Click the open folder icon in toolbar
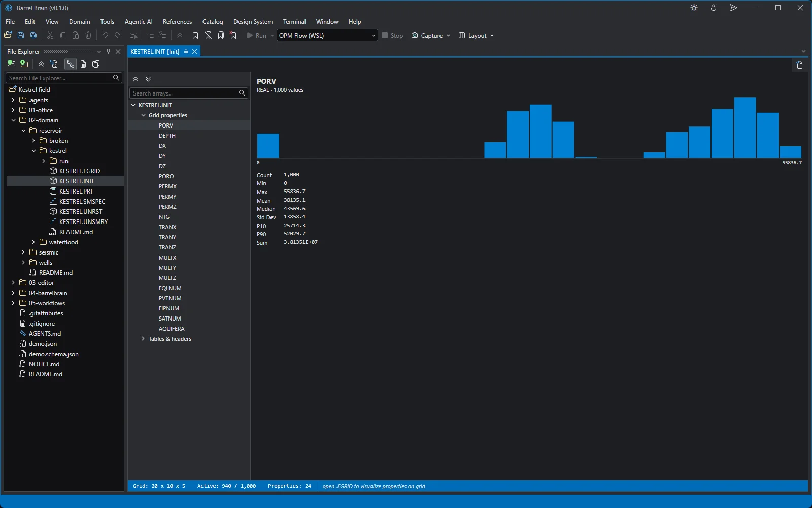 coord(8,35)
